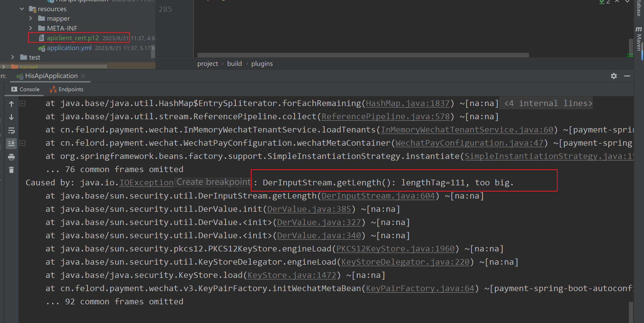Viewport: 644px width, 323px height.
Task: Click the down stack trace arrow
Action: pyautogui.click(x=11, y=117)
